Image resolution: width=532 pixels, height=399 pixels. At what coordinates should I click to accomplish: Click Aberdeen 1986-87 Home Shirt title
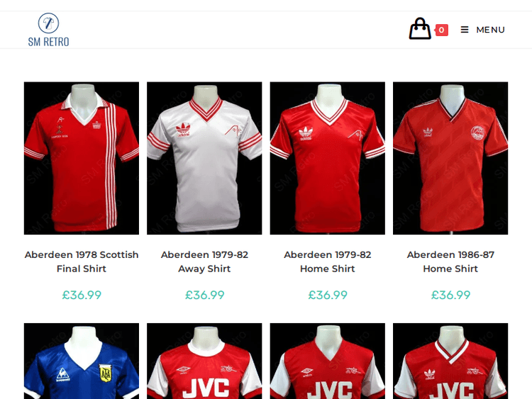[450, 262]
